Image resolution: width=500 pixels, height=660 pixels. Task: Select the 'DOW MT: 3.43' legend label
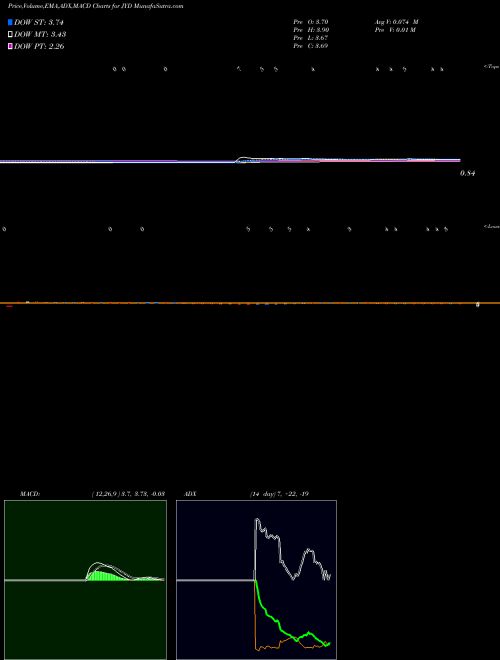40,34
